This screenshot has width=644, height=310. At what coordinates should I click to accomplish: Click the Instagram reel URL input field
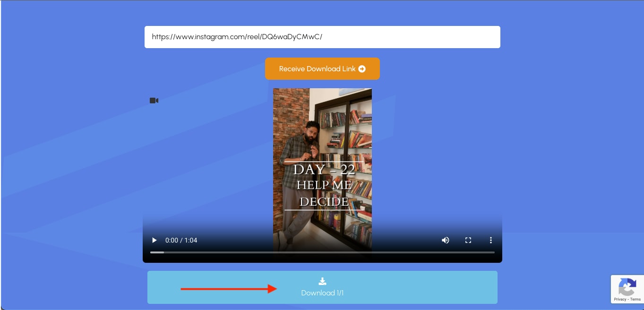tap(322, 37)
